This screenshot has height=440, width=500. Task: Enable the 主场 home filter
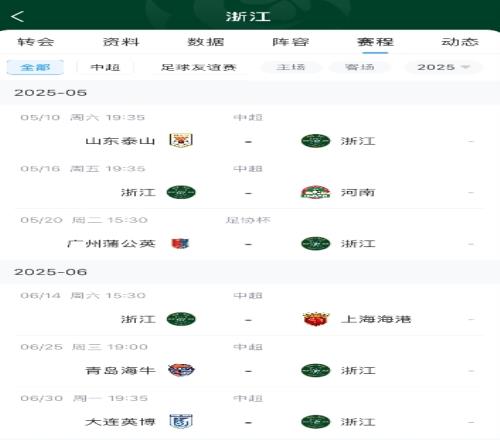[x=291, y=67]
